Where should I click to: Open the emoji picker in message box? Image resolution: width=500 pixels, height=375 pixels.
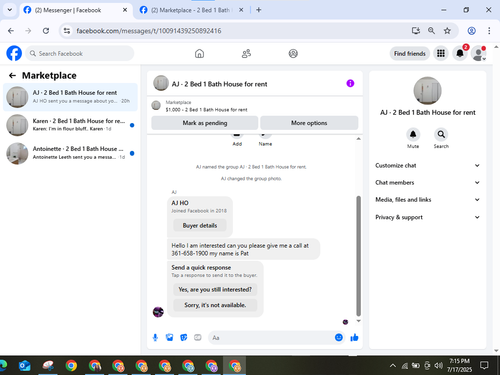339,338
